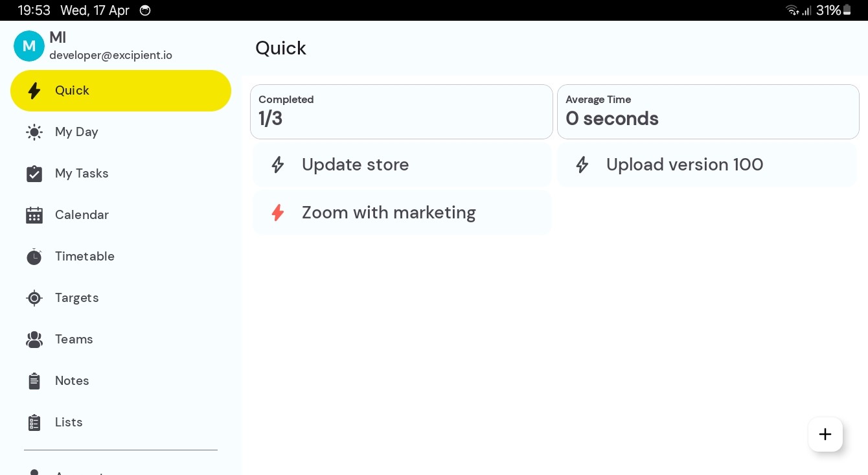The height and width of the screenshot is (475, 868).
Task: Toggle the bolt icon beside Upload version 100
Action: [x=582, y=165]
